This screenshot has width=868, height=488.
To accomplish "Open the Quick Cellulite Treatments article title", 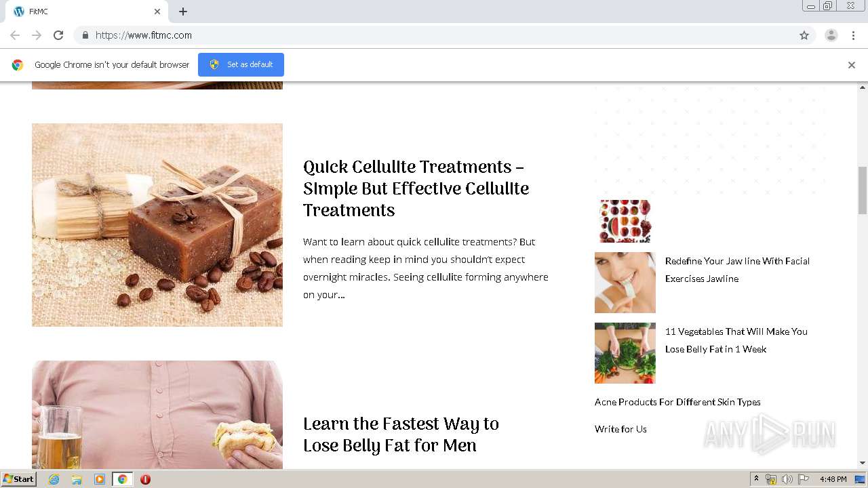I will 416,188.
